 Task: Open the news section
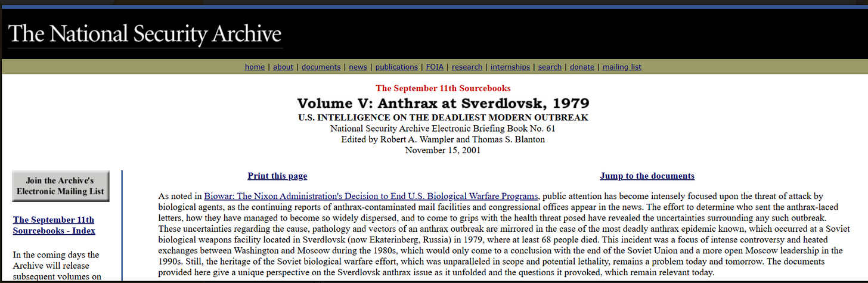(x=358, y=67)
